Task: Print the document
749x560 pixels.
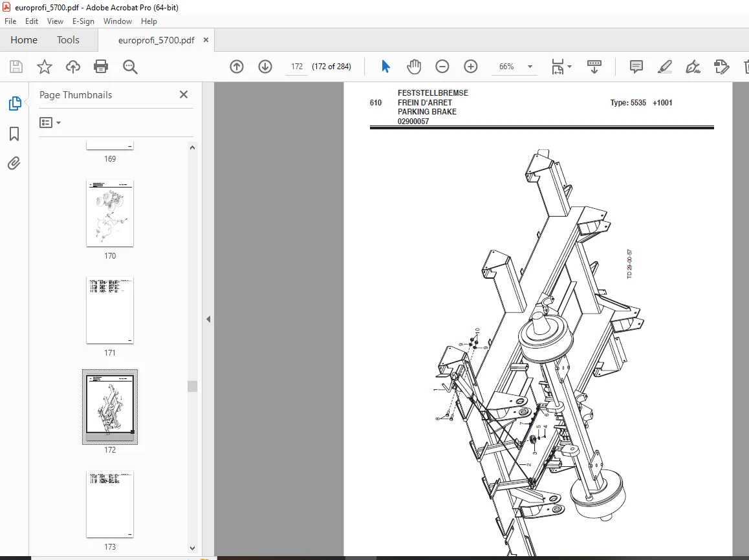Action: (101, 67)
